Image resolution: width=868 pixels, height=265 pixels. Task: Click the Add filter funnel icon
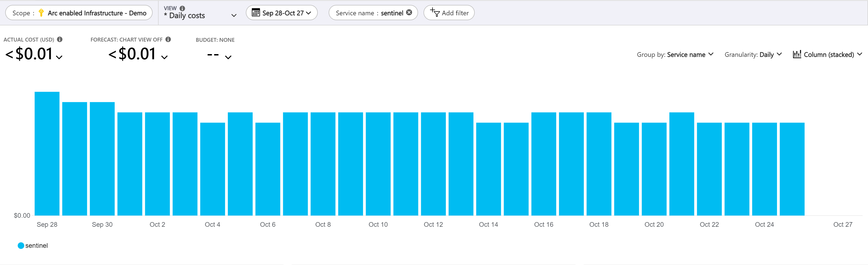tap(435, 13)
